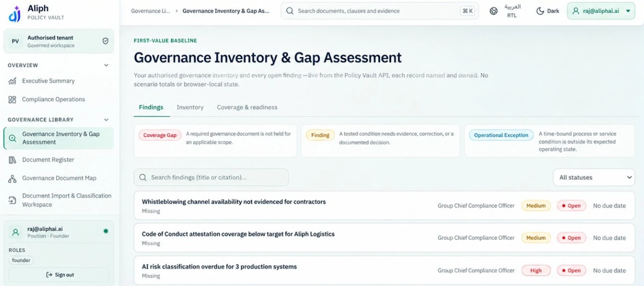The width and height of the screenshot is (644, 286).
Task: Click No due date on the Code of Conduct row
Action: coord(609,238)
